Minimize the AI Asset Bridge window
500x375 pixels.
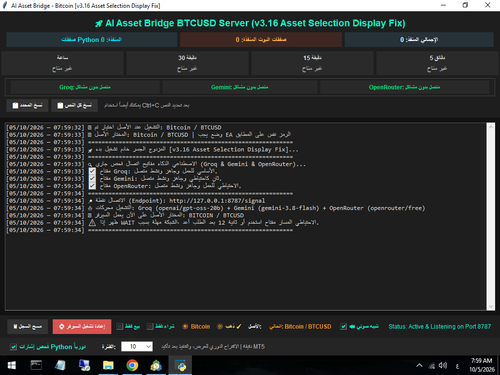pyautogui.click(x=443, y=5)
